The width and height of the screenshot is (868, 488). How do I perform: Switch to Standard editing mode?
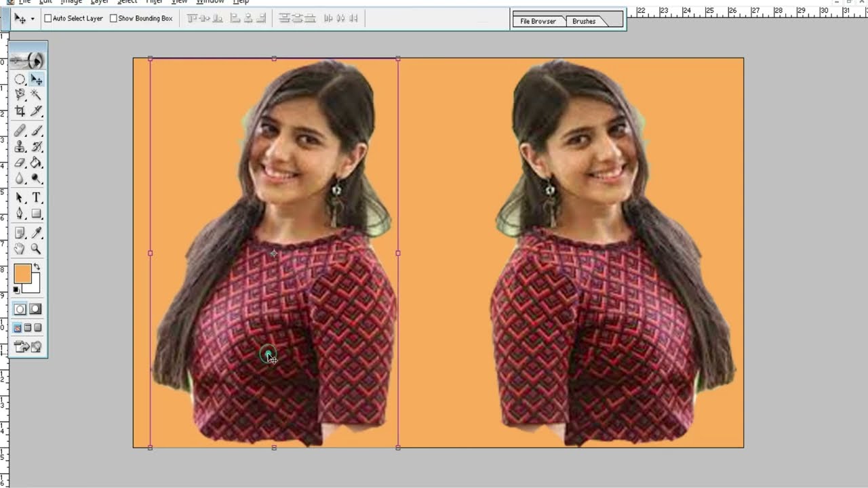(20, 309)
